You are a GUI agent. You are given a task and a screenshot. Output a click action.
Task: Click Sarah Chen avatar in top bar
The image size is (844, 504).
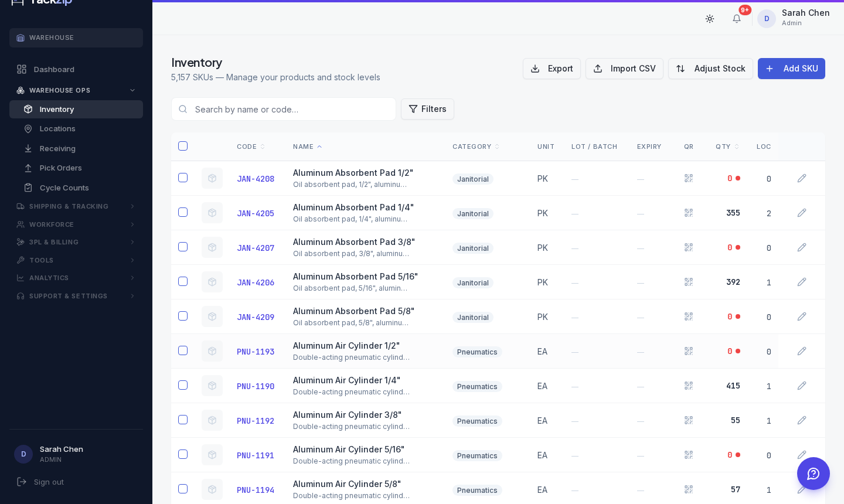767,19
